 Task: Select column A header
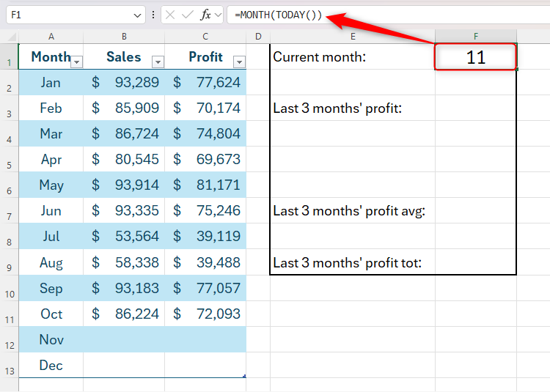(x=51, y=37)
